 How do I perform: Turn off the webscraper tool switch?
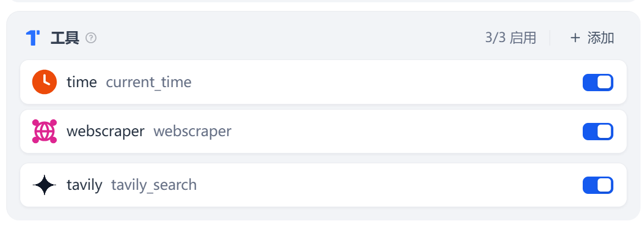598,132
